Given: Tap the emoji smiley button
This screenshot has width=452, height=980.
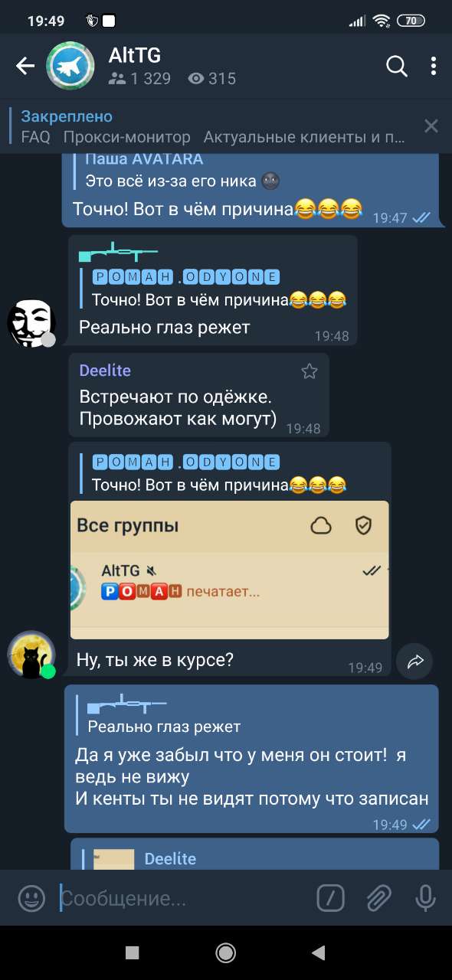Looking at the screenshot, I should (x=31, y=898).
